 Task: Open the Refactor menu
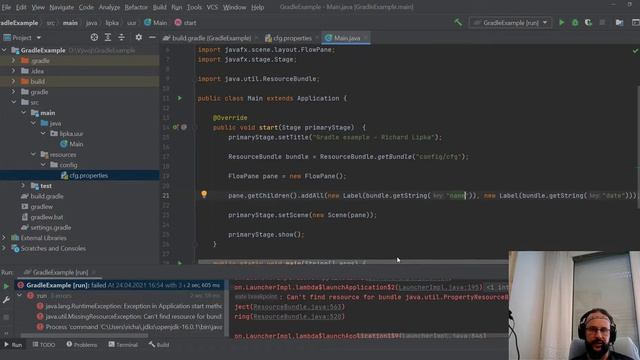[x=136, y=7]
